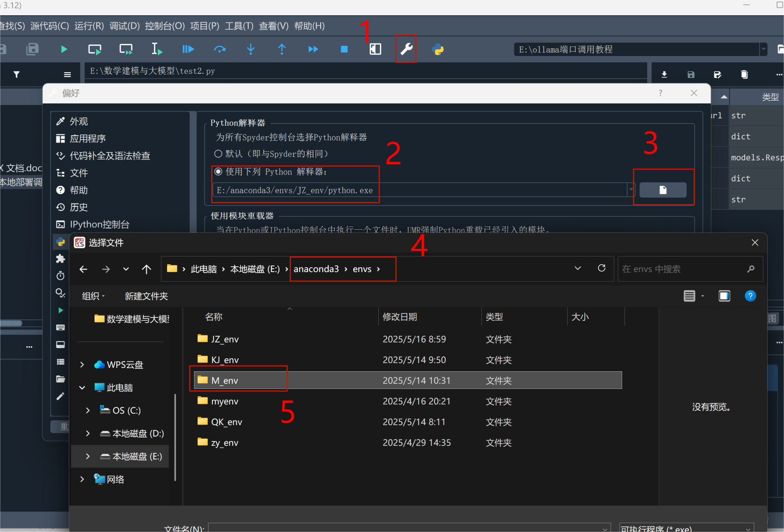Select the IPython控制台 preferences section
Image resolution: width=784 pixels, height=532 pixels.
99,224
